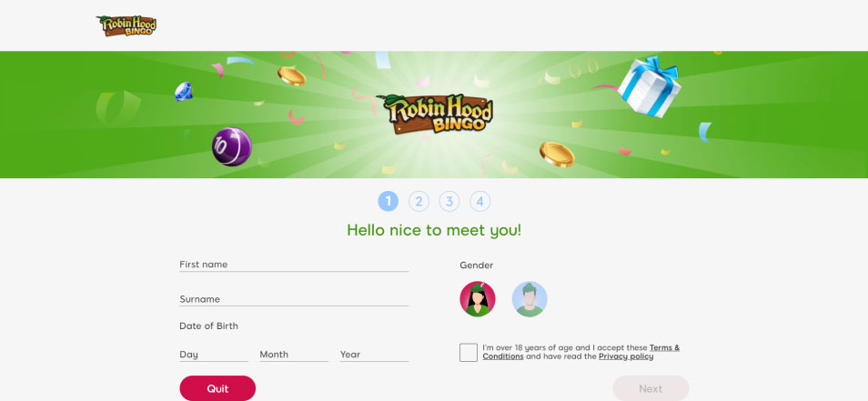Go to step 4 indicator

(479, 201)
